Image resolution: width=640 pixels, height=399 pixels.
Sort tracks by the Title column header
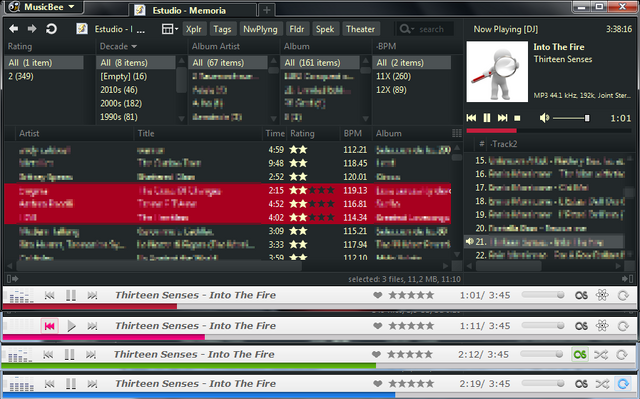[146, 133]
